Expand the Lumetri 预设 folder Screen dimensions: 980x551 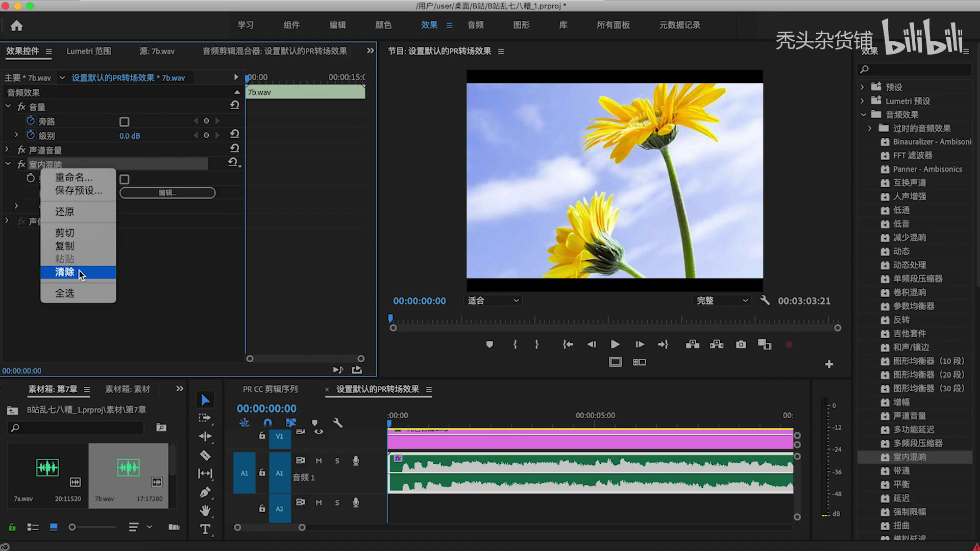click(862, 101)
